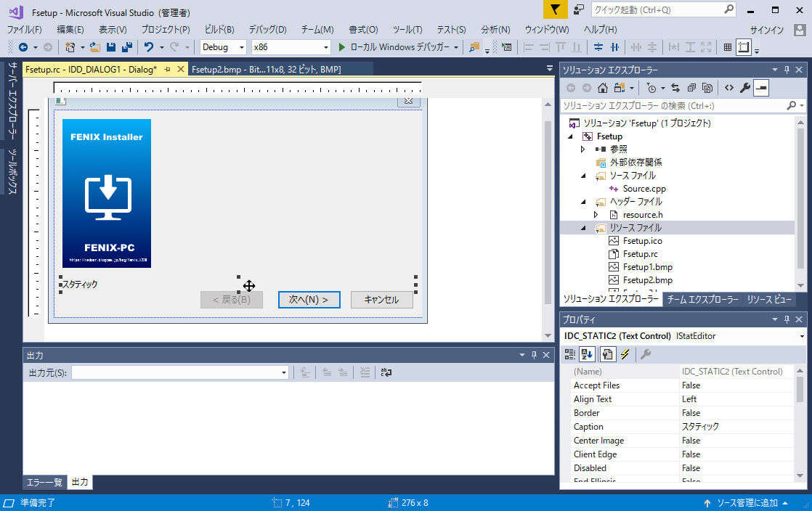Click the キャンセル dialog button
The image size is (812, 511).
pos(381,300)
